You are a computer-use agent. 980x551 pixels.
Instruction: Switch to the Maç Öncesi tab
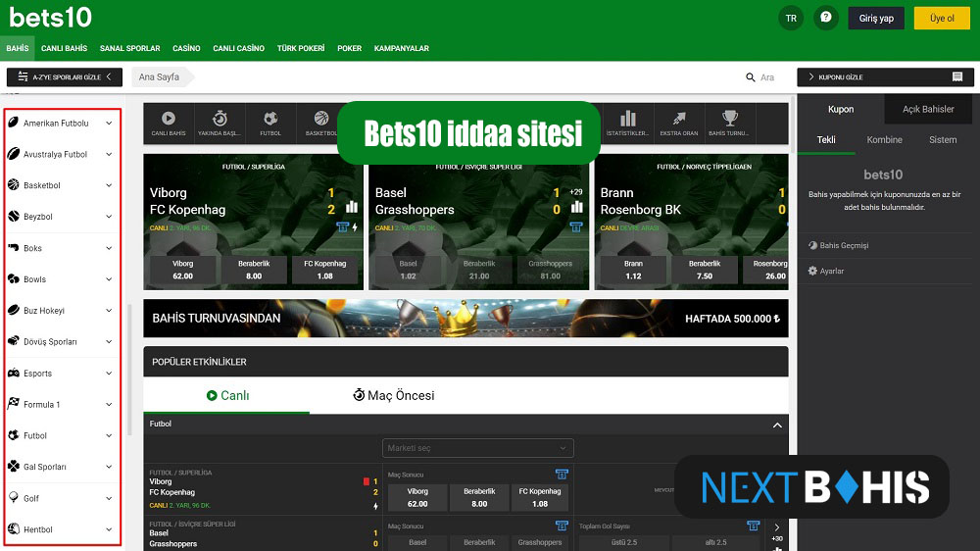pyautogui.click(x=393, y=395)
